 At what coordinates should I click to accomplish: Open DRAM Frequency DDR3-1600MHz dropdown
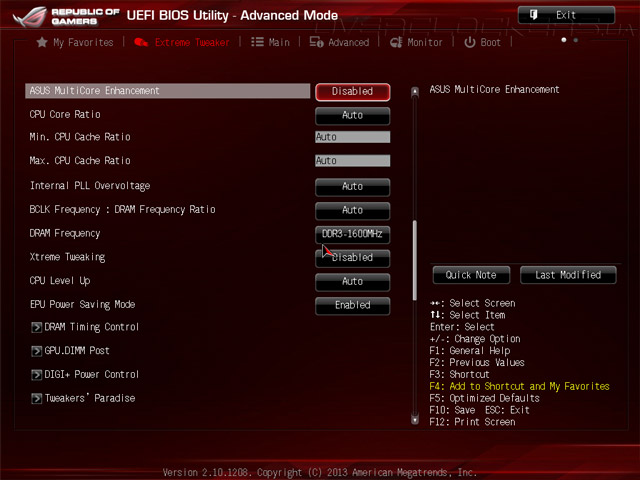tap(353, 234)
